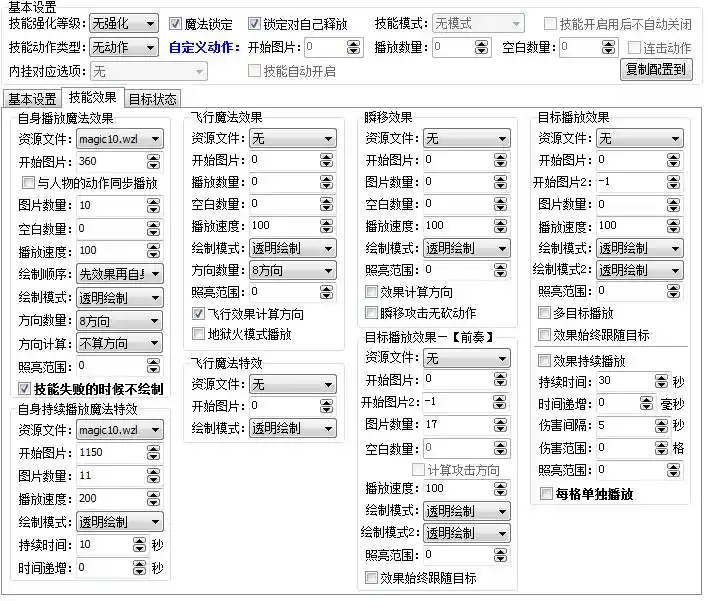Click spinner for 瞬移效果 播放速度

pyautogui.click(x=500, y=226)
